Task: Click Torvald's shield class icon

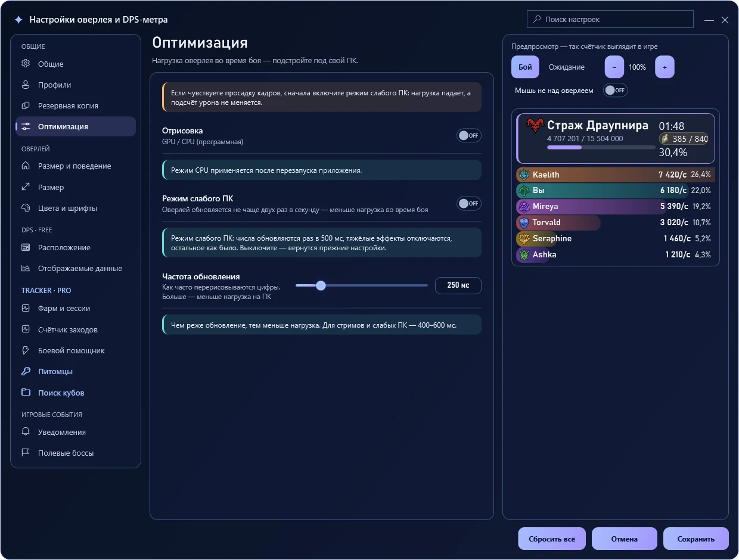Action: click(524, 223)
